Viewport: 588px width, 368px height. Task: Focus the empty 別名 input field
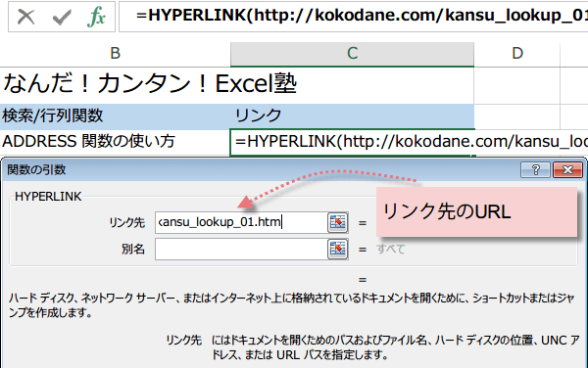tap(241, 249)
